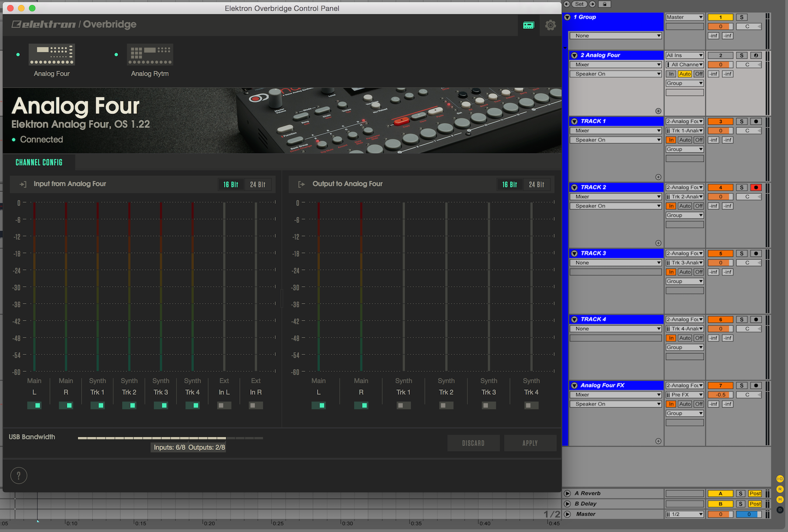This screenshot has width=788, height=532.
Task: Arm TRACK 3 for recording
Action: click(x=756, y=254)
